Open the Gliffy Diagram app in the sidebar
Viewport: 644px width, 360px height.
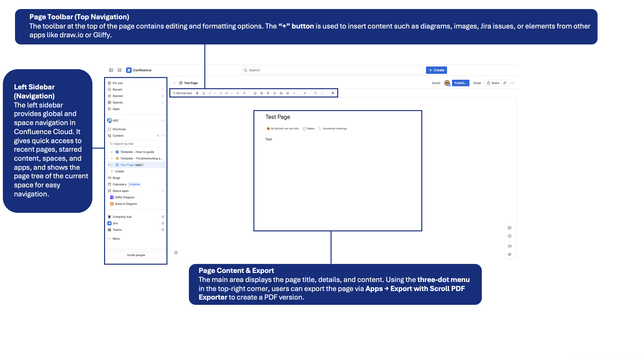pyautogui.click(x=125, y=197)
